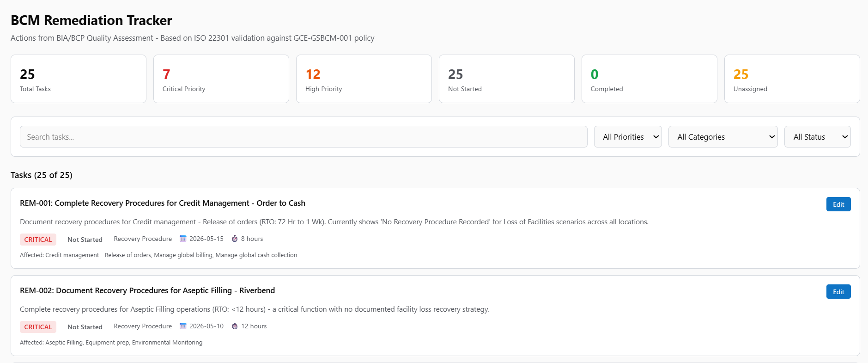
Task: Click the Affected: Credit management line
Action: point(158,255)
